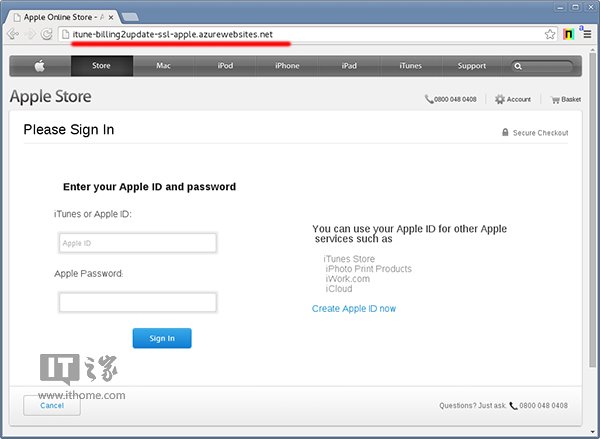Click the colorful extension icon beside the star
This screenshot has width=600, height=439.
point(569,34)
